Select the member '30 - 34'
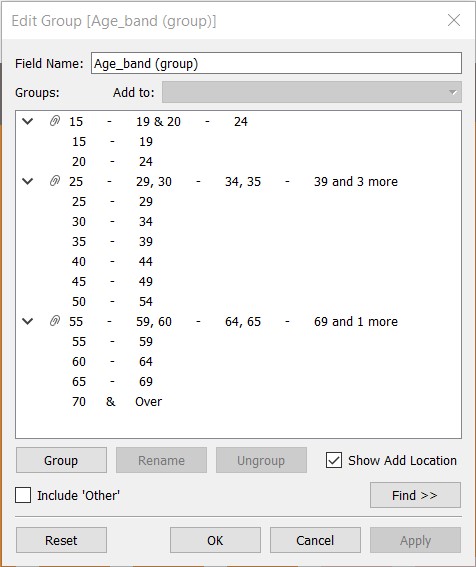Screen dimensions: 476x567 click(112, 221)
